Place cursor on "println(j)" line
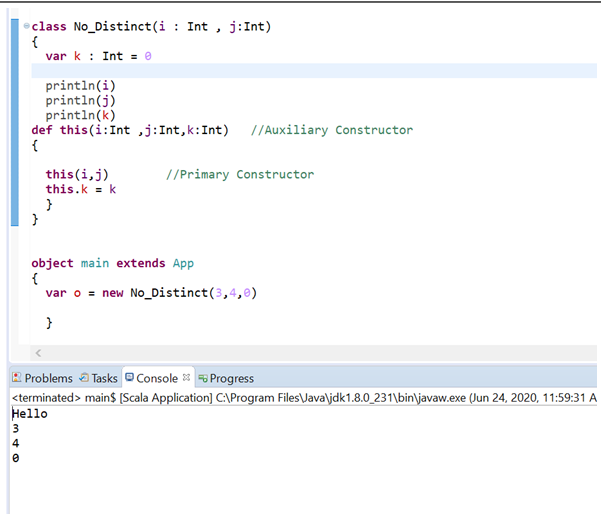The width and height of the screenshot is (601, 514). pyautogui.click(x=80, y=100)
